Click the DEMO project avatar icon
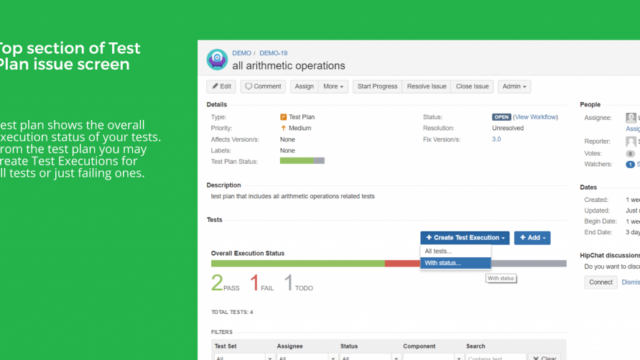Screen dimensions: 640x360 [x=217, y=60]
